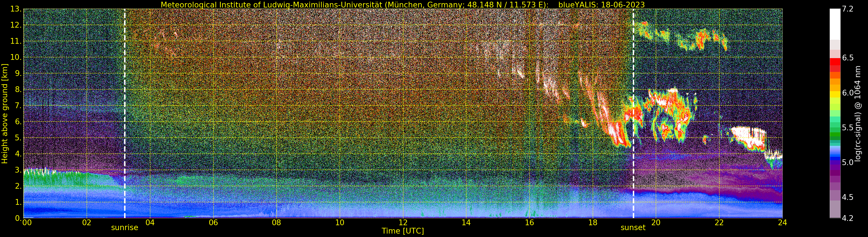
Task: Click the '04' time tick label
Action: pos(150,223)
